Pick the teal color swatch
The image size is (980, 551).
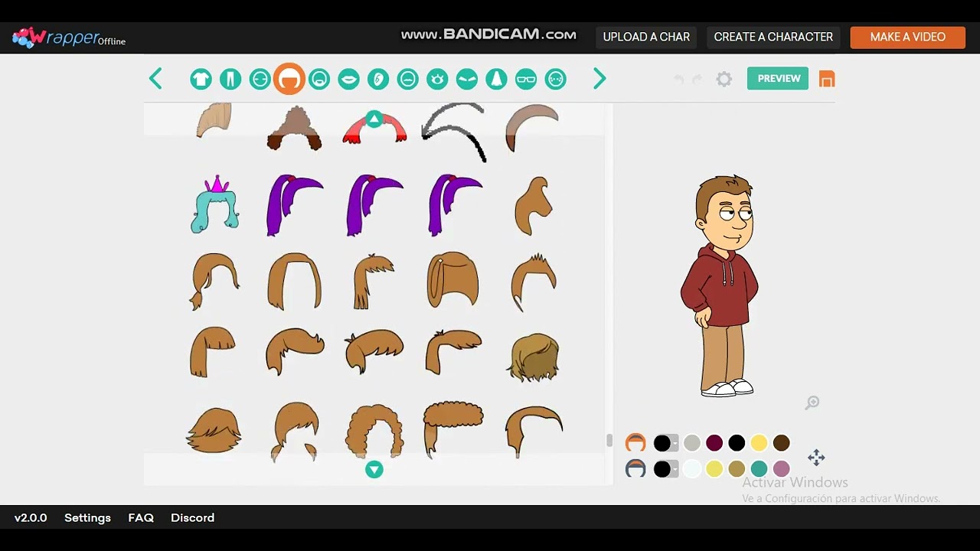[759, 469]
